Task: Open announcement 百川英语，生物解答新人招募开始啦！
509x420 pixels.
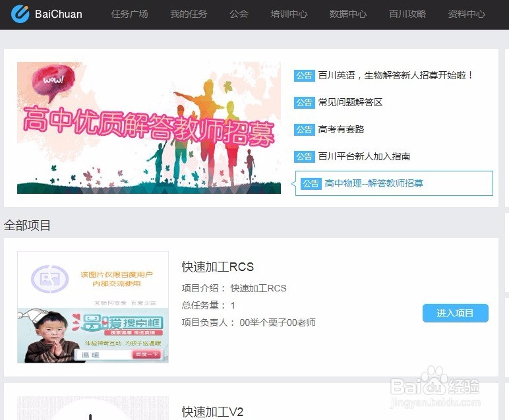Action: (x=395, y=75)
